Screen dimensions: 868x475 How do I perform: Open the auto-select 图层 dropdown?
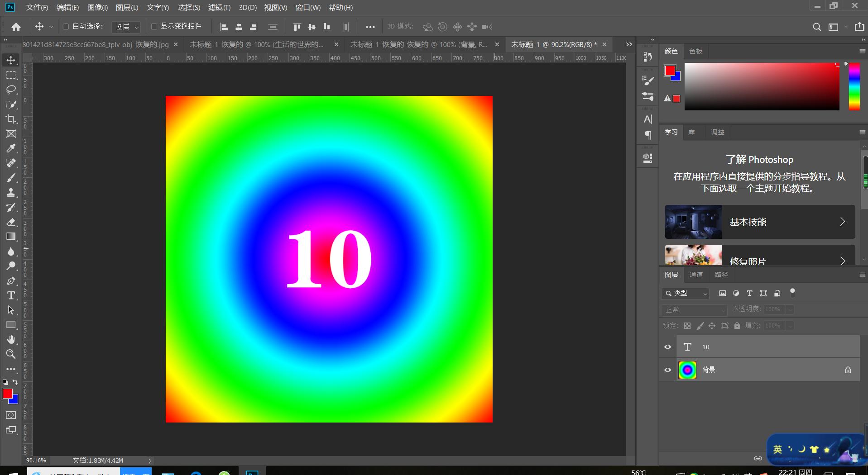pyautogui.click(x=126, y=27)
